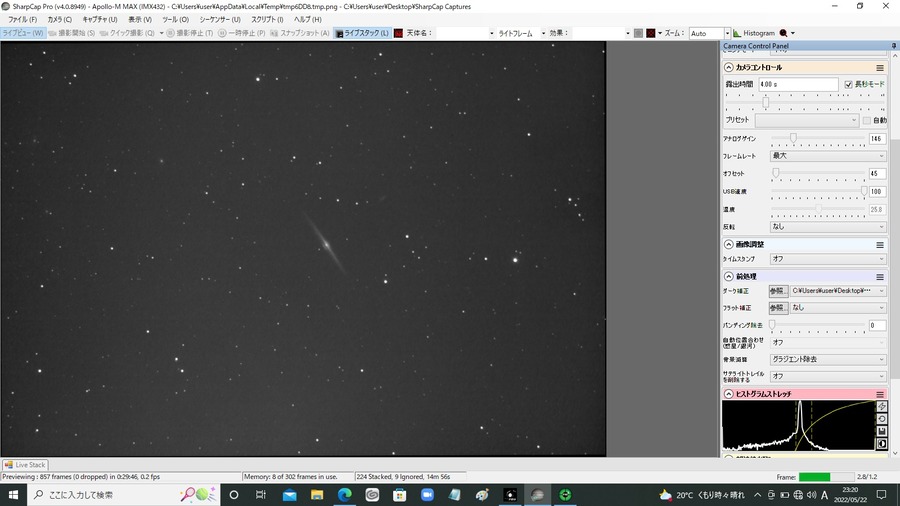Open the プリセット dropdown

pyautogui.click(x=806, y=120)
